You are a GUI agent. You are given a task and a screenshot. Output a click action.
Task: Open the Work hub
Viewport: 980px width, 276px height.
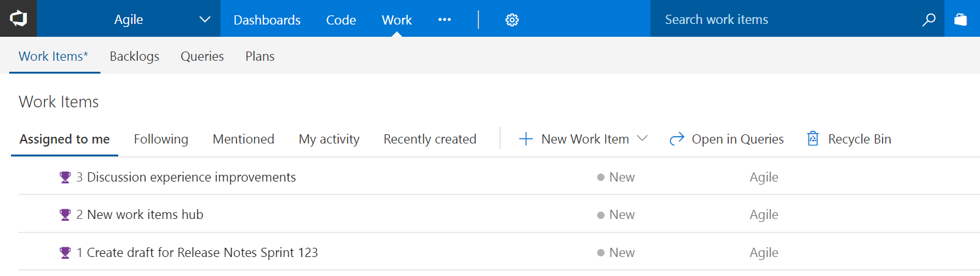[x=397, y=20]
